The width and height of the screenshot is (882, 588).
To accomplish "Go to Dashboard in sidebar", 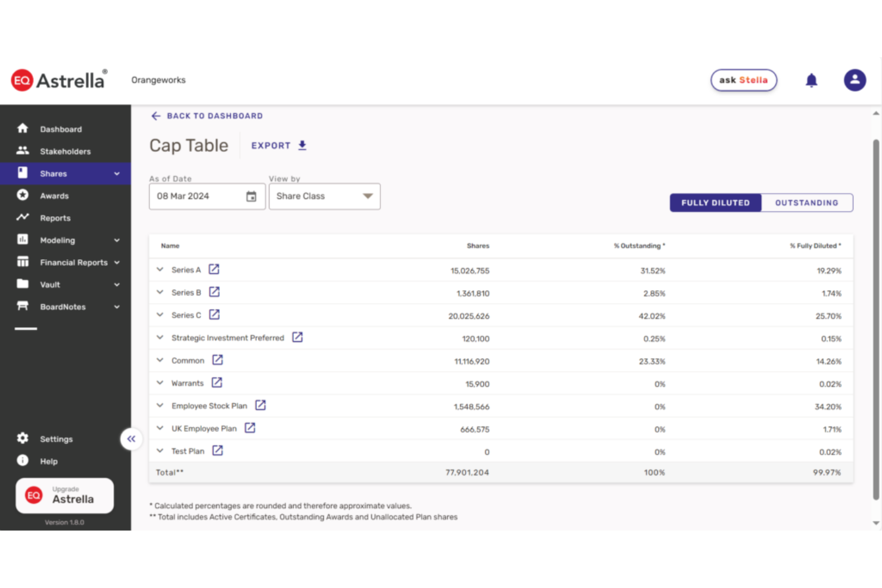I will [x=61, y=129].
